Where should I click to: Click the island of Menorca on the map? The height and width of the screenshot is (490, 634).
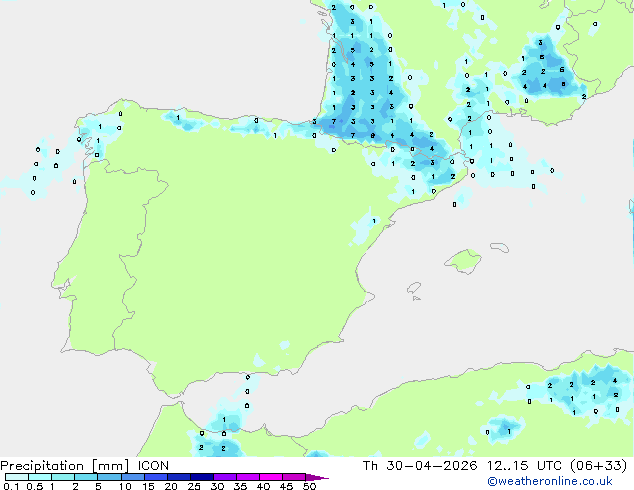[500, 247]
